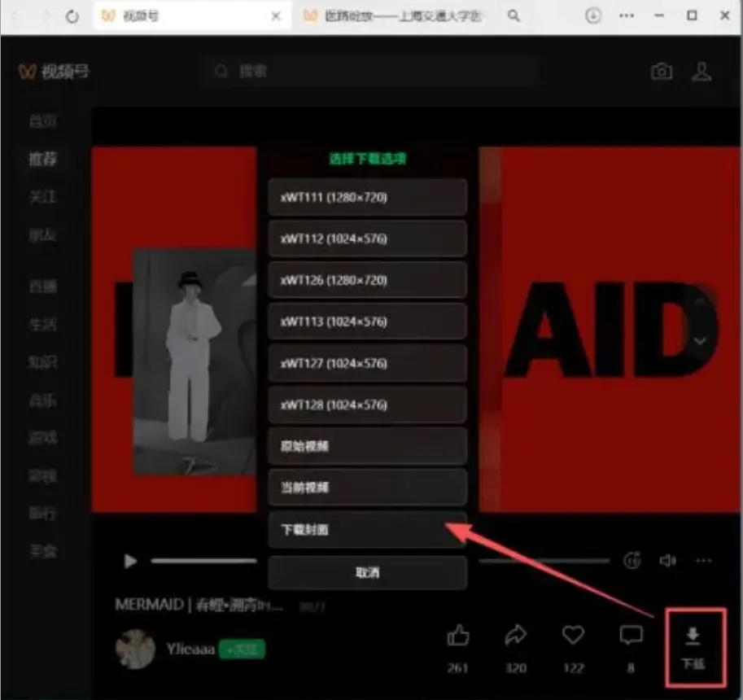Open the camera post icon in header
Image resolution: width=743 pixels, height=700 pixels.
[662, 72]
